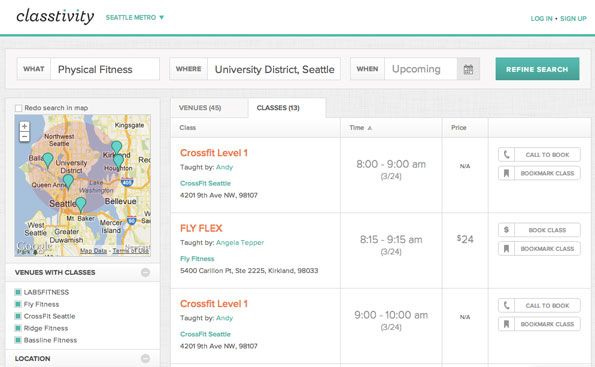The width and height of the screenshot is (595, 367).
Task: Open the Seattle Metro region dropdown
Action: coord(135,17)
